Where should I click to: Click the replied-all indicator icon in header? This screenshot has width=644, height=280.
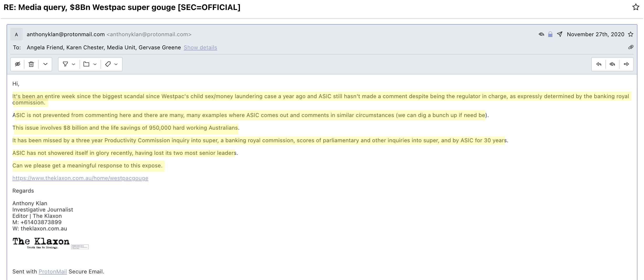coord(541,34)
